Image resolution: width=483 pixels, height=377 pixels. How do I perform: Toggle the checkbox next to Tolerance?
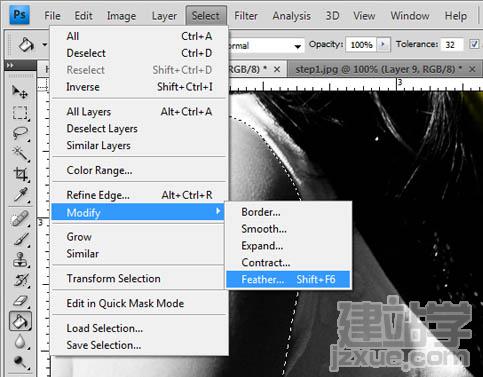474,44
